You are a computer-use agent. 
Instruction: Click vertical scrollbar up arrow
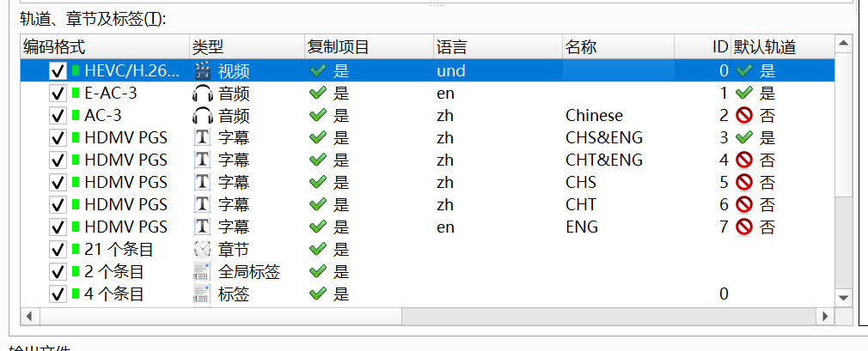[x=843, y=43]
